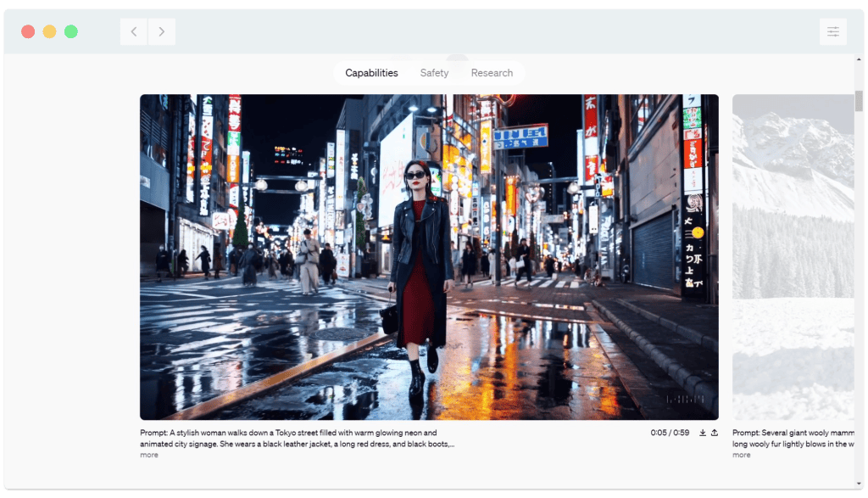Expand 'more' under the wooly mammoth prompt
The image size is (868, 498).
coord(740,455)
